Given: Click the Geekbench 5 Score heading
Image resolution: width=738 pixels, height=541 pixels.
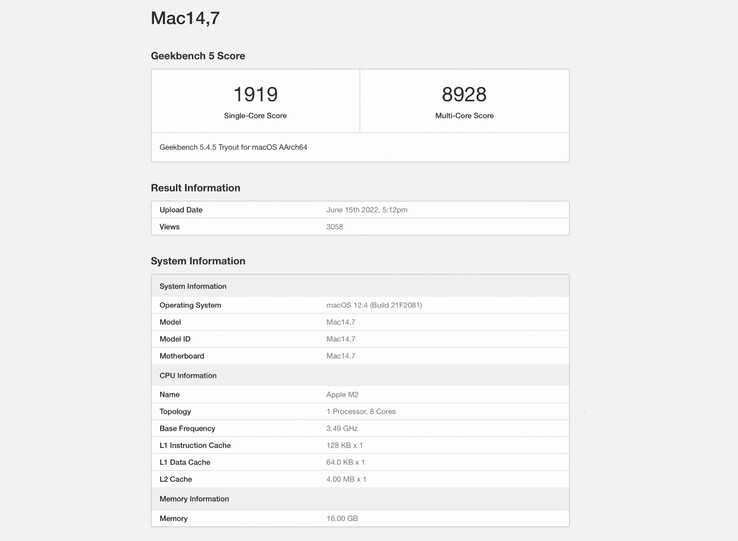Looking at the screenshot, I should pos(198,56).
